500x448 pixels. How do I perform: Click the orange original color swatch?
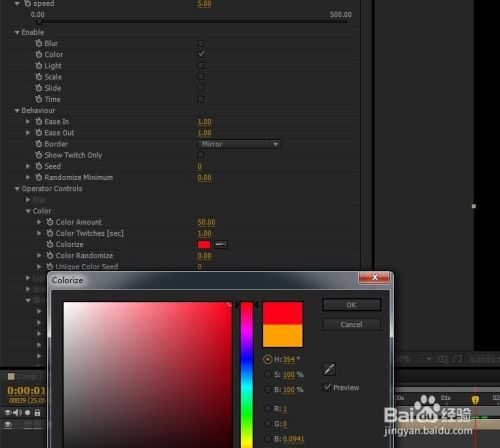(x=283, y=336)
